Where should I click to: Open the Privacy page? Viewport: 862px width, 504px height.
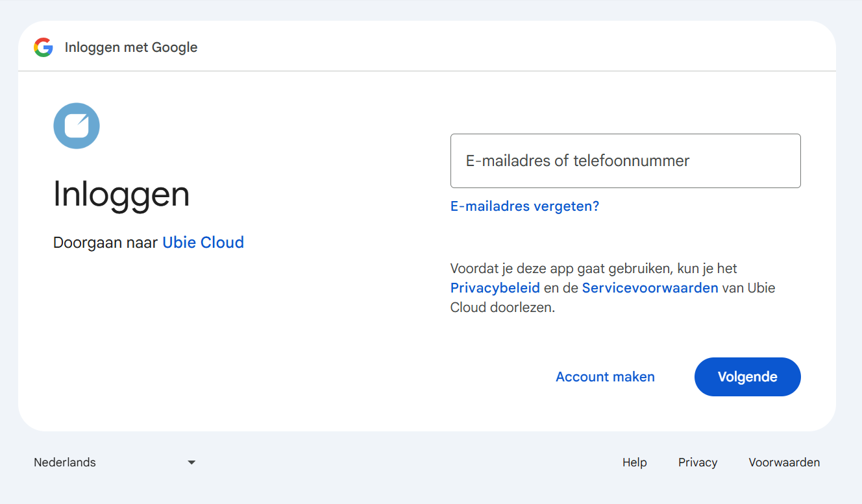coord(697,462)
